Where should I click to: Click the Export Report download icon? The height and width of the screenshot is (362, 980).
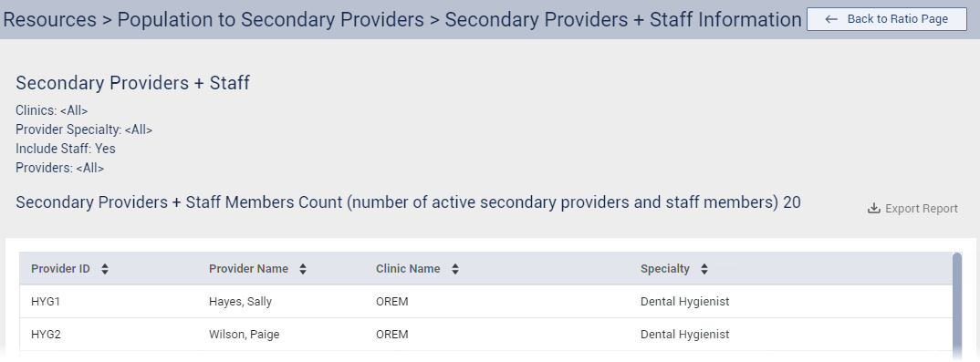[874, 209]
